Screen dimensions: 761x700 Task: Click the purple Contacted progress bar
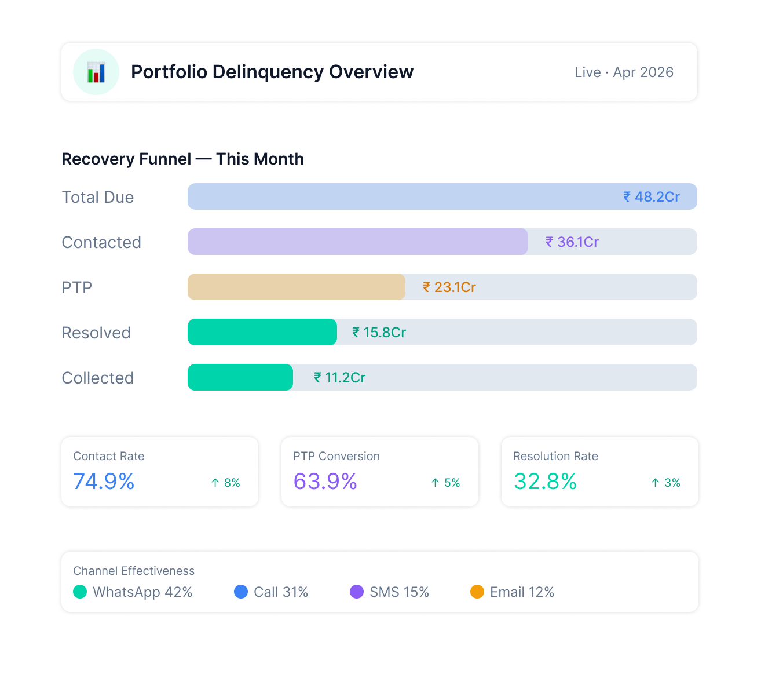tap(357, 242)
